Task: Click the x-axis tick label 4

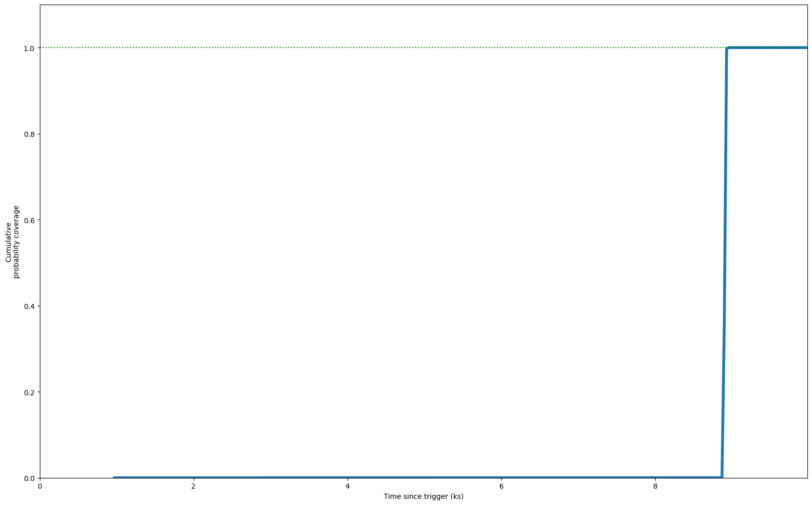Action: [347, 487]
